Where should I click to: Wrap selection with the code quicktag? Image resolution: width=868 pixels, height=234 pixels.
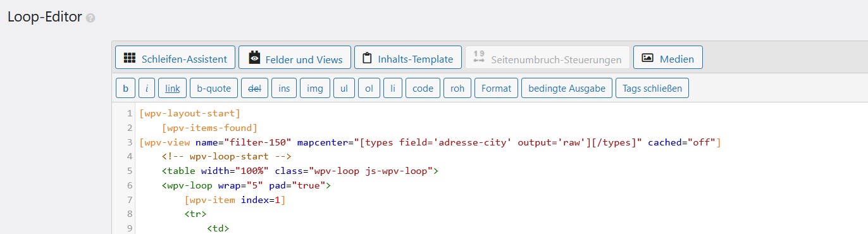(x=423, y=88)
